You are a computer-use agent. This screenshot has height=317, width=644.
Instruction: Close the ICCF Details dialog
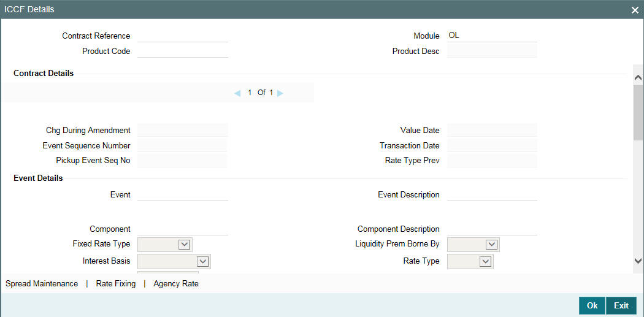point(635,10)
